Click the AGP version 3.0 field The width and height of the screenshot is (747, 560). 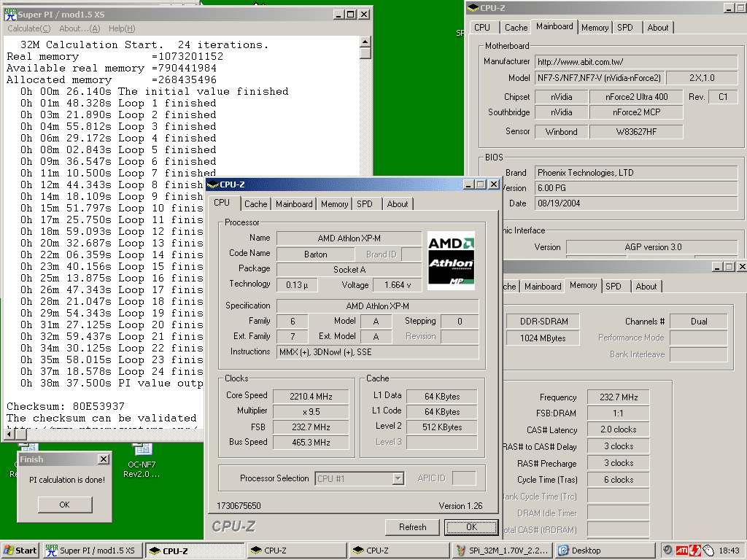pos(653,247)
